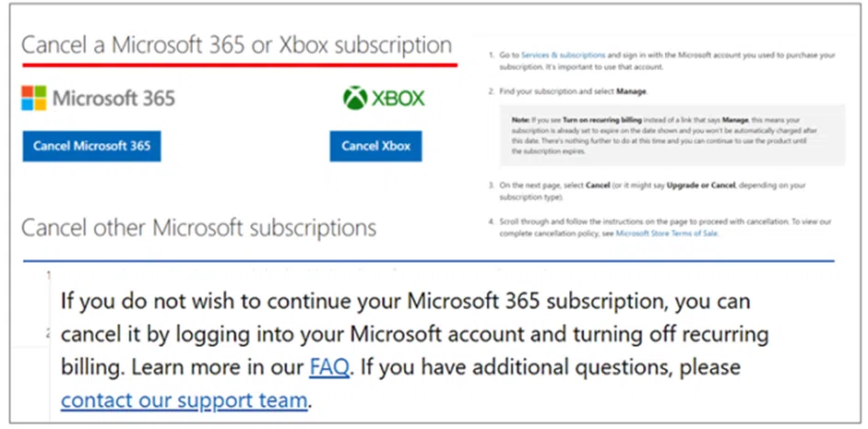Click the paragraph about turning off recurring billing
This screenshot has height=429, width=868.
(x=406, y=334)
